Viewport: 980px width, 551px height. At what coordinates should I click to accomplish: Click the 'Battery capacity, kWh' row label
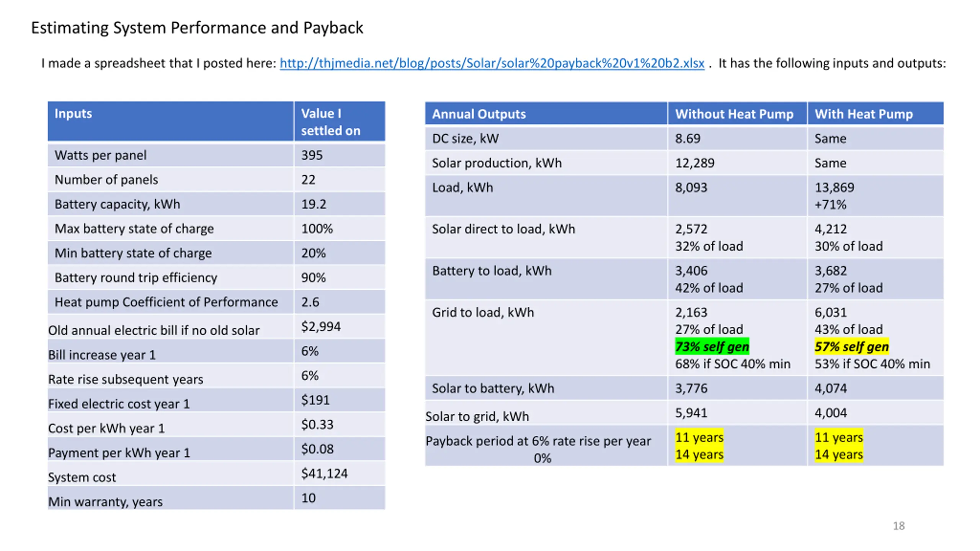tap(117, 204)
